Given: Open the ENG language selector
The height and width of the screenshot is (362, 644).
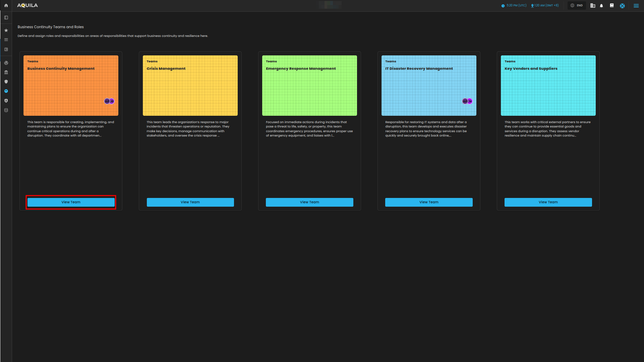Looking at the screenshot, I should pos(577,5).
